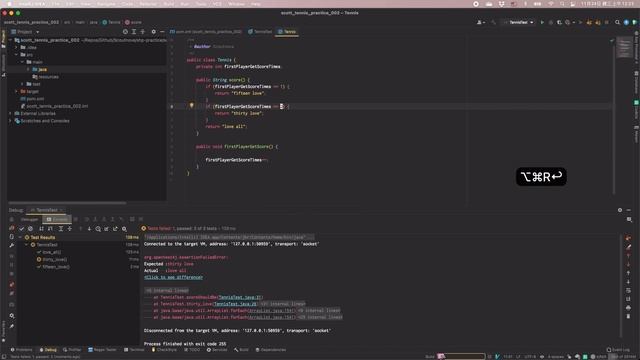This screenshot has width=640, height=360.
Task: Click the 'Click to see difference' link
Action: [x=173, y=277]
